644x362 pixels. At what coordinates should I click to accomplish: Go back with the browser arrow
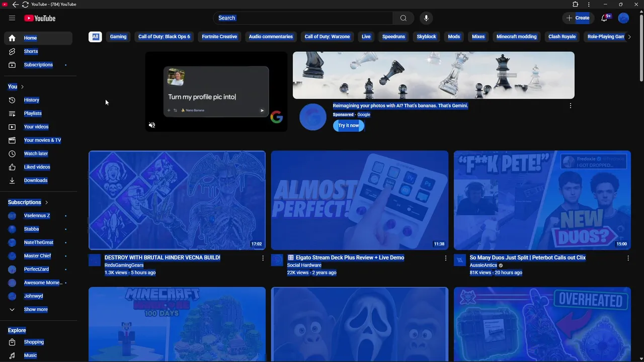[15, 5]
